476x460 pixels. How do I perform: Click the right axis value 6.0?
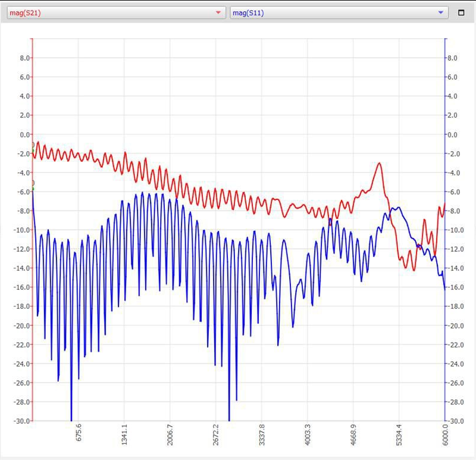tap(452, 77)
